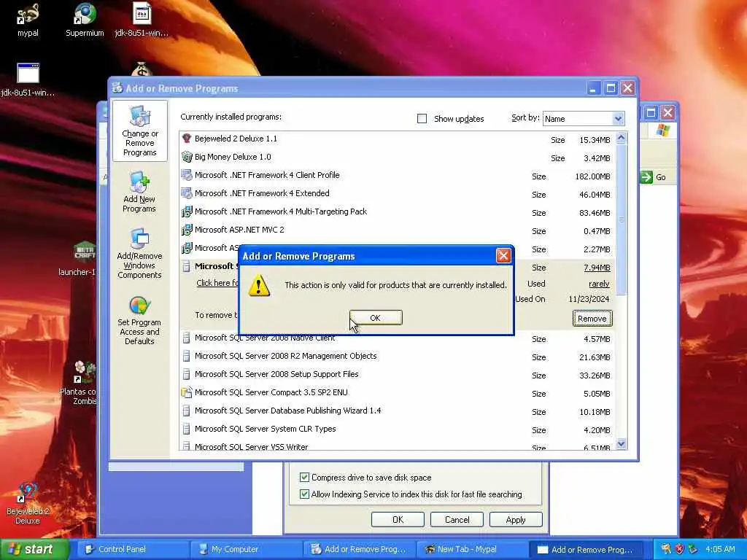Open jdk-8u51-win window-style icon on desktop
The width and height of the screenshot is (747, 560).
click(28, 80)
